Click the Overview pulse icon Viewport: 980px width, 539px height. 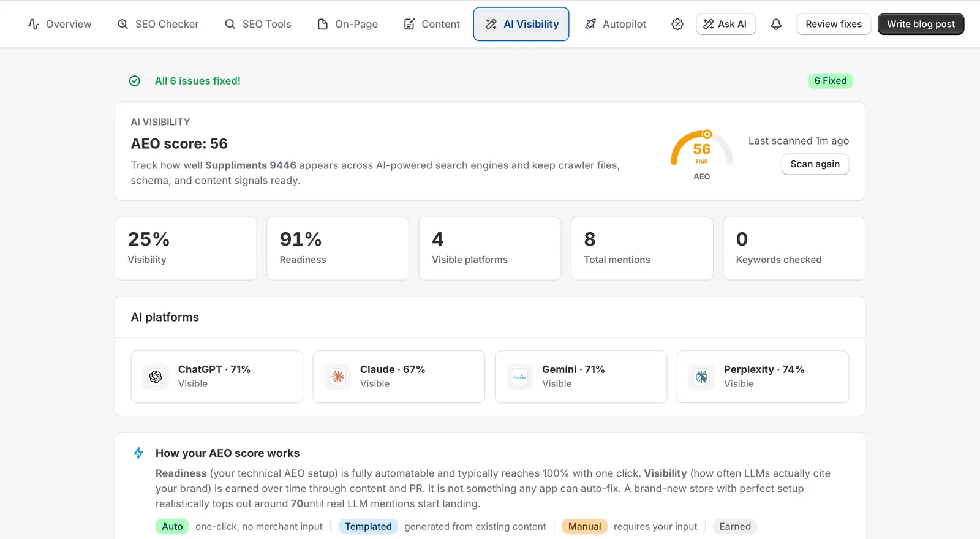click(34, 24)
